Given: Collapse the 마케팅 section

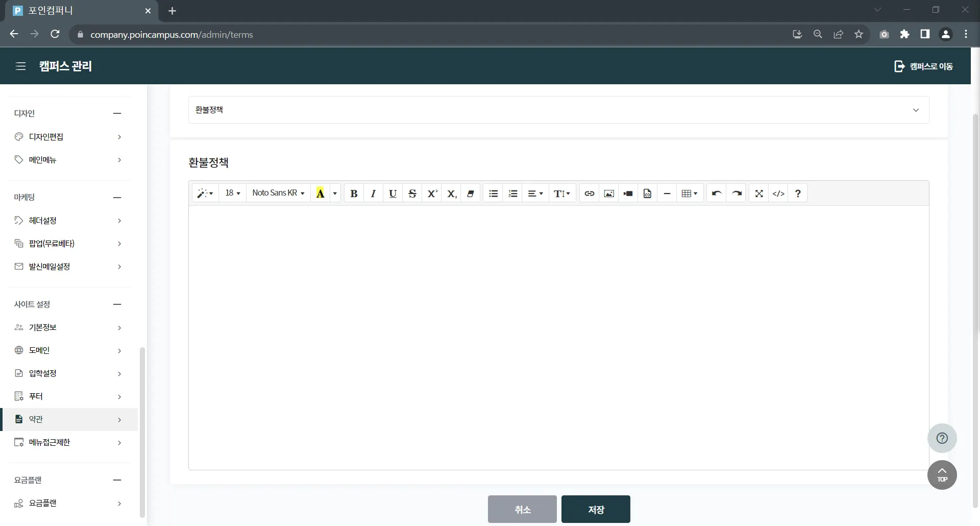Looking at the screenshot, I should tap(117, 198).
